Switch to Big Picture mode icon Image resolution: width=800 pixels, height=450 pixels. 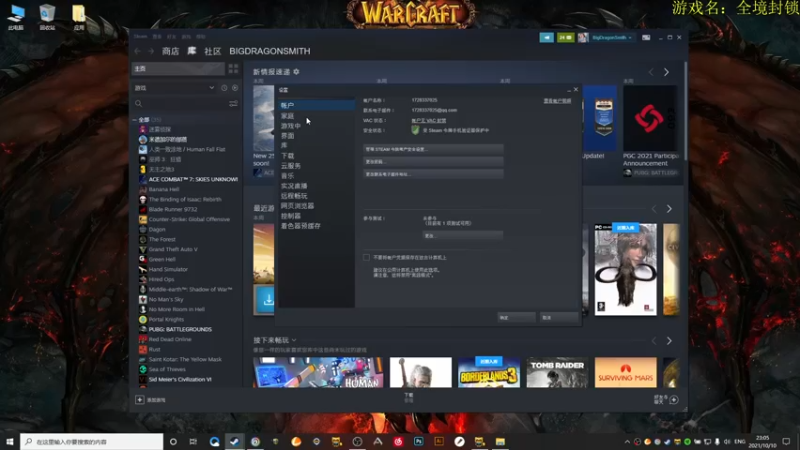(x=646, y=38)
